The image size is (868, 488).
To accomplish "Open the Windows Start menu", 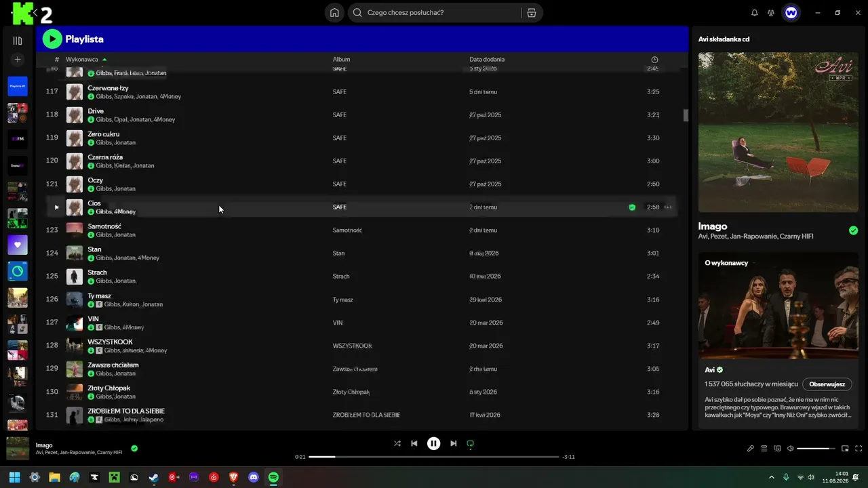I will pos(14,477).
